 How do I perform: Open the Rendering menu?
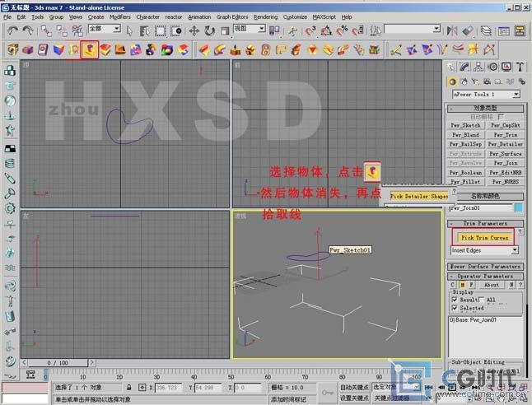(265, 17)
